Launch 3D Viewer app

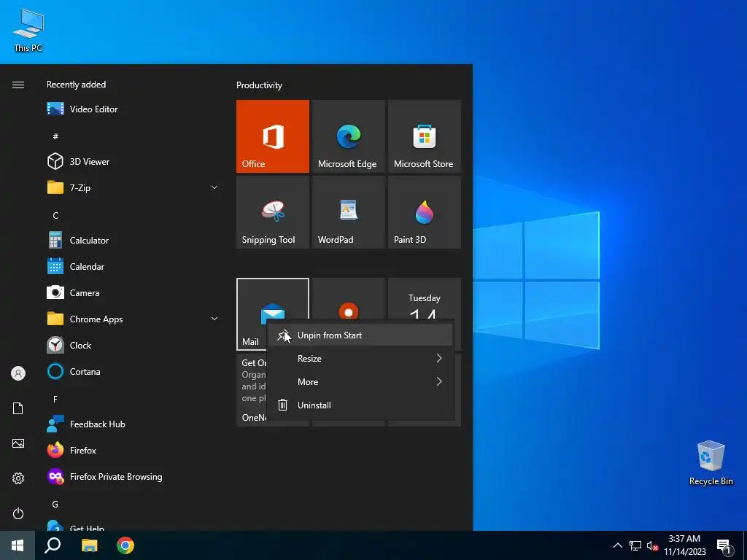pos(133,161)
